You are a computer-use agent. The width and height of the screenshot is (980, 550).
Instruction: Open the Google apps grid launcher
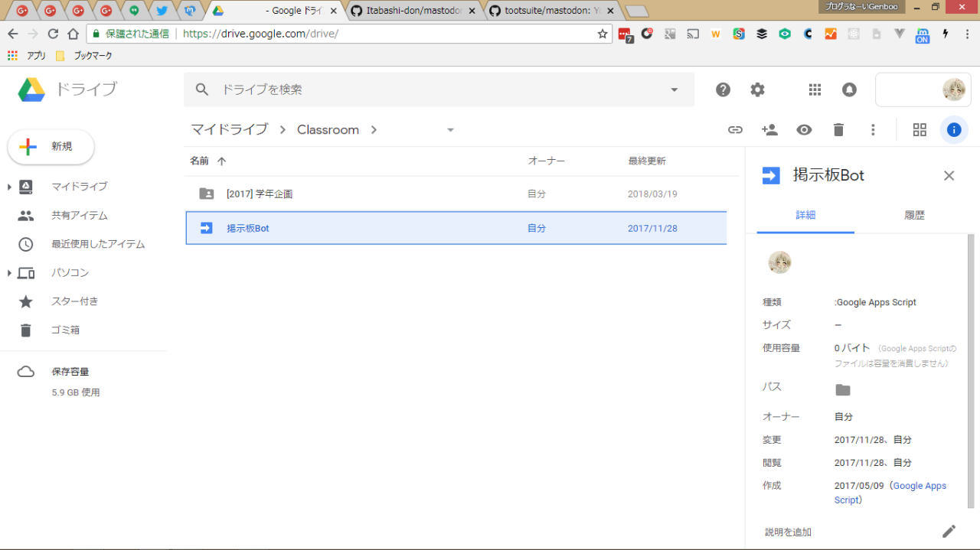pyautogui.click(x=815, y=89)
